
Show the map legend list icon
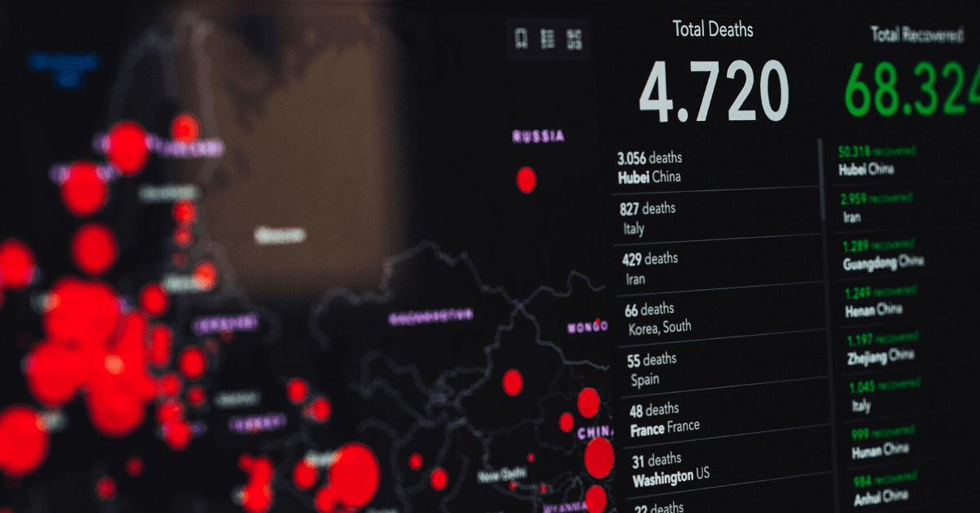tap(548, 38)
